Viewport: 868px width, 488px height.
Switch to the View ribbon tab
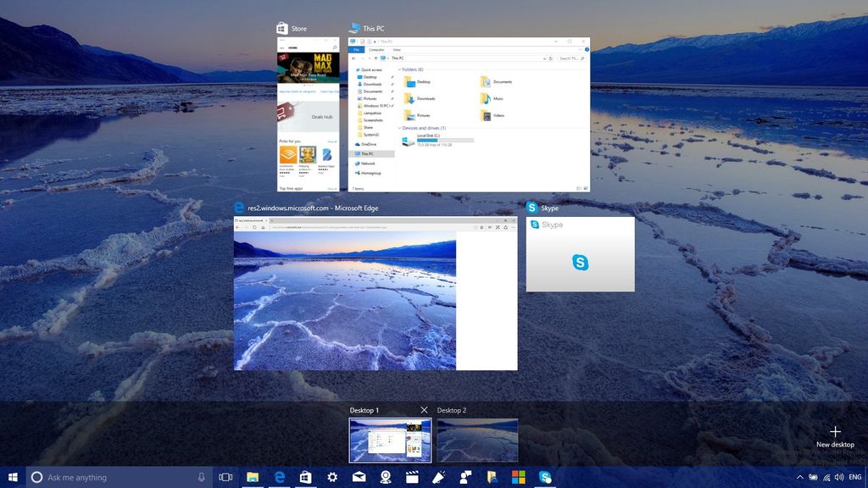pos(397,50)
